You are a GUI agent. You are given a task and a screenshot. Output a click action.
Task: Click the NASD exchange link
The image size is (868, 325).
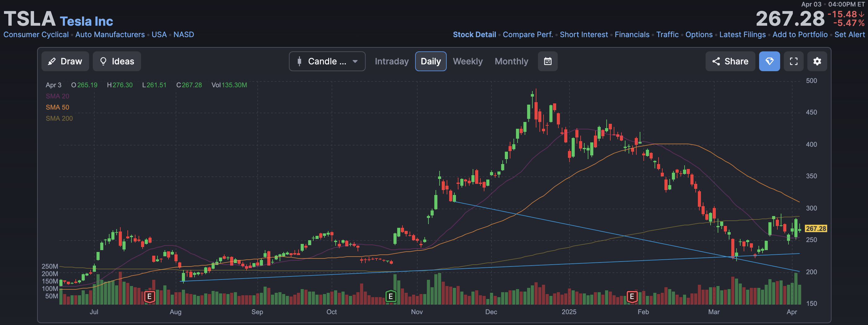point(184,34)
